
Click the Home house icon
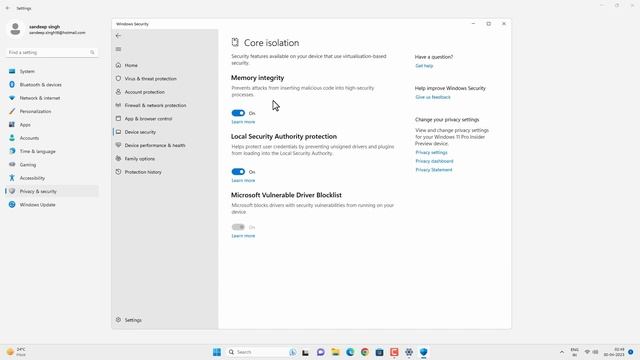point(118,65)
